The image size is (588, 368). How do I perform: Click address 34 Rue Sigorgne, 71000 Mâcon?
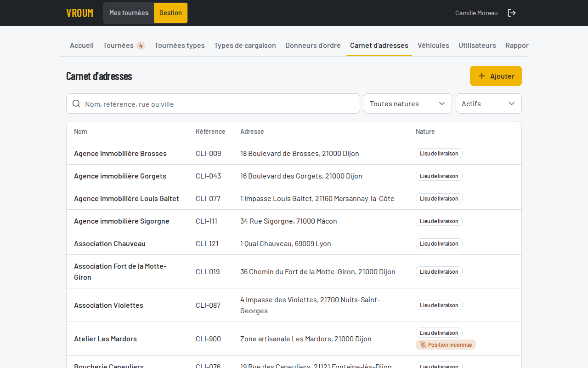click(288, 221)
